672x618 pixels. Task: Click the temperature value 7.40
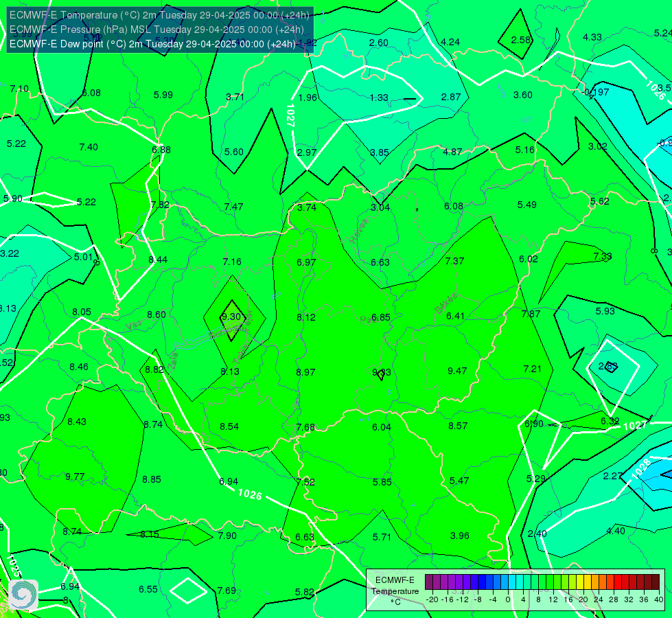point(89,147)
